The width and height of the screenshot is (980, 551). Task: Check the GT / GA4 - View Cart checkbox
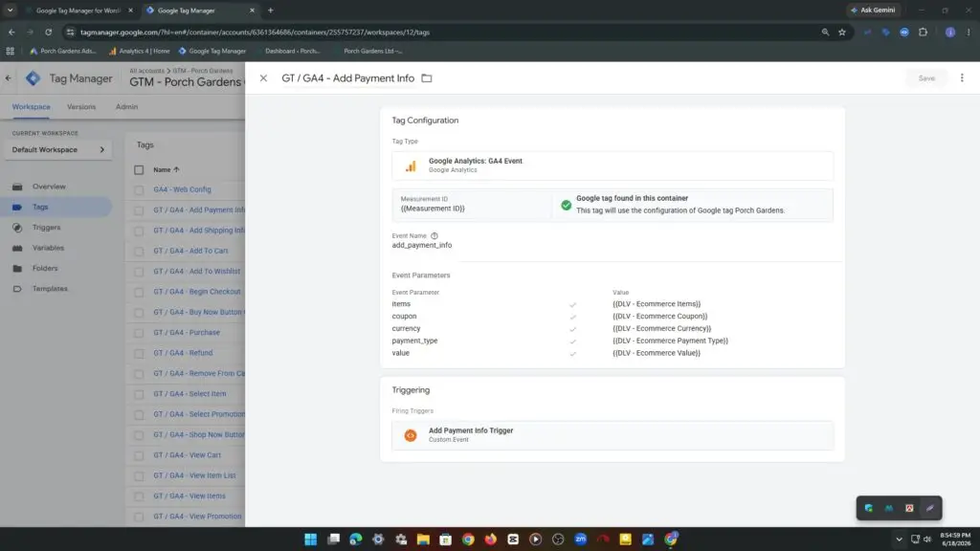139,455
